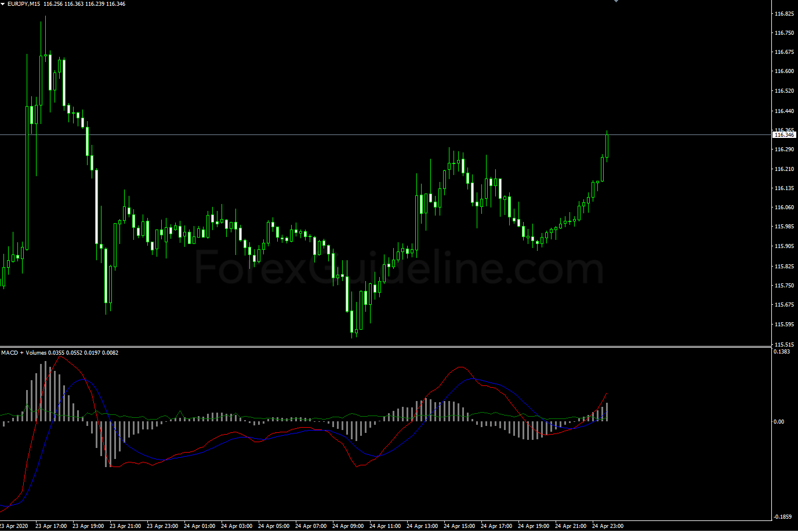Image resolution: width=798 pixels, height=532 pixels.
Task: Click the 24 Apr 09:00 time label
Action: click(x=348, y=526)
